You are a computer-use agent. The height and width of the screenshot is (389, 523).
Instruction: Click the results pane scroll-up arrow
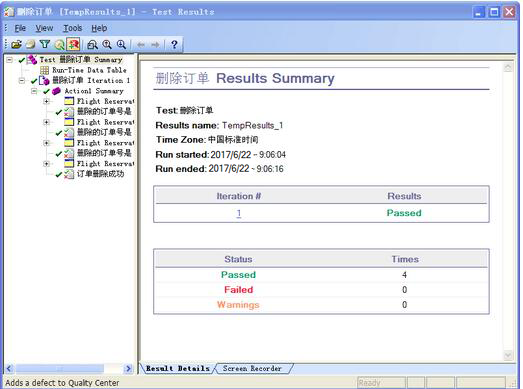[508, 67]
